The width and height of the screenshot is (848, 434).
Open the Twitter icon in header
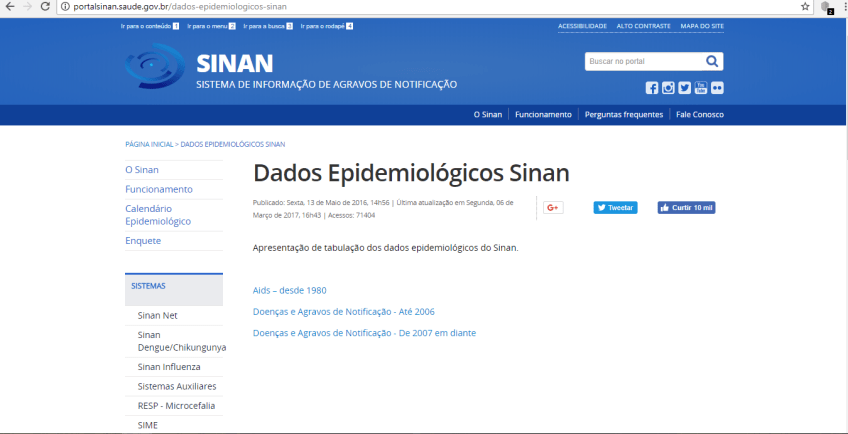[x=684, y=88]
